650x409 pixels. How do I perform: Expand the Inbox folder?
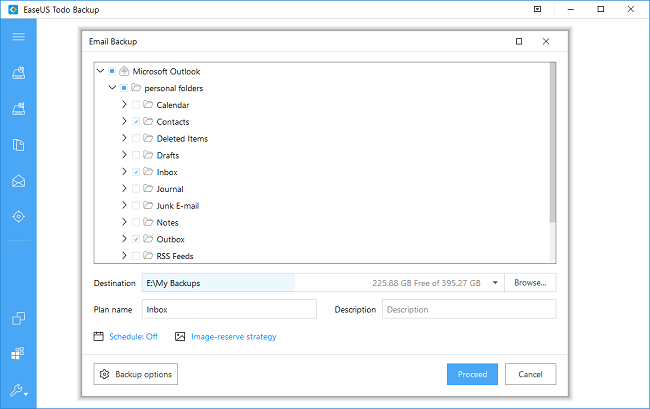[x=123, y=172]
